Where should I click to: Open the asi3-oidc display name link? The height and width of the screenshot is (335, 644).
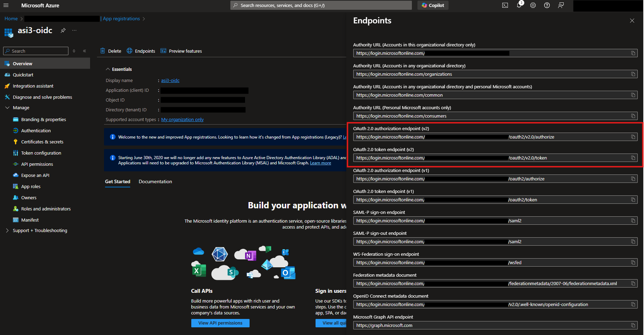(170, 80)
